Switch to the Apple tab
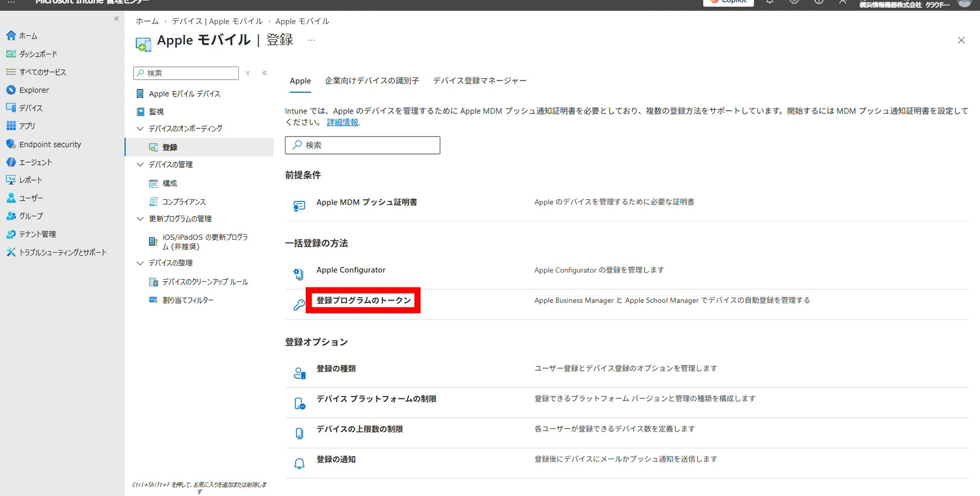The image size is (980, 496). (x=300, y=81)
